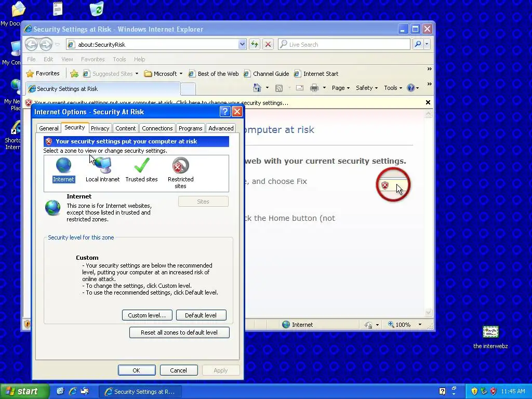Switch to the Programs tab
The image size is (532, 399).
click(x=190, y=128)
